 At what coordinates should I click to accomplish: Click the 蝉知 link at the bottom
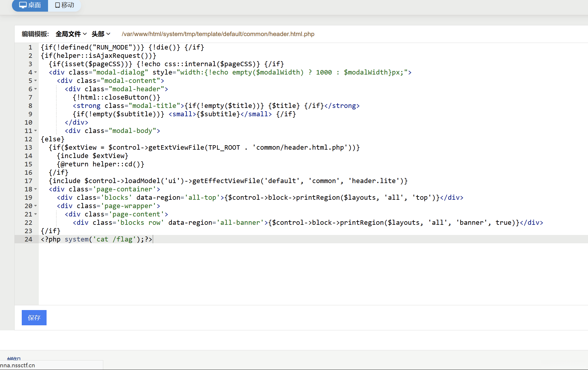[14, 358]
